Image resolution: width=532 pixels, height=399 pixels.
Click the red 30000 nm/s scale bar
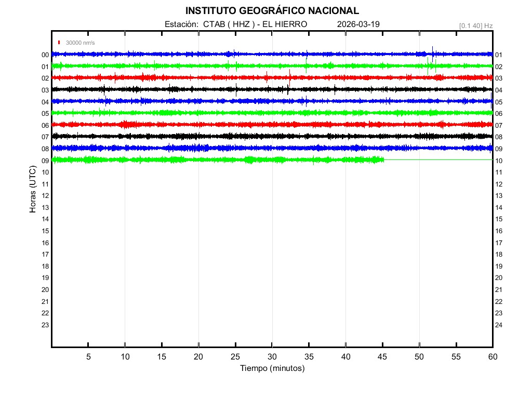(x=60, y=43)
